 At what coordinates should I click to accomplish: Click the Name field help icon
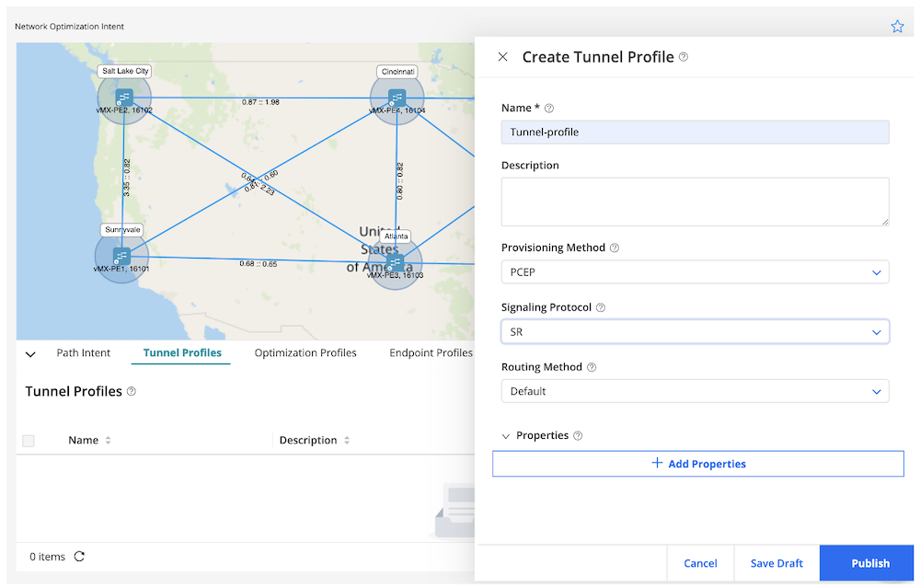[549, 109]
